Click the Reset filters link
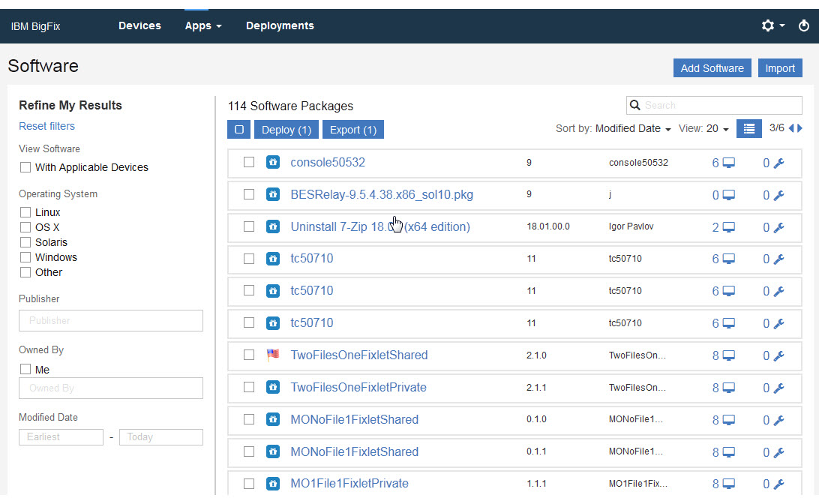The width and height of the screenshot is (819, 504). (46, 126)
